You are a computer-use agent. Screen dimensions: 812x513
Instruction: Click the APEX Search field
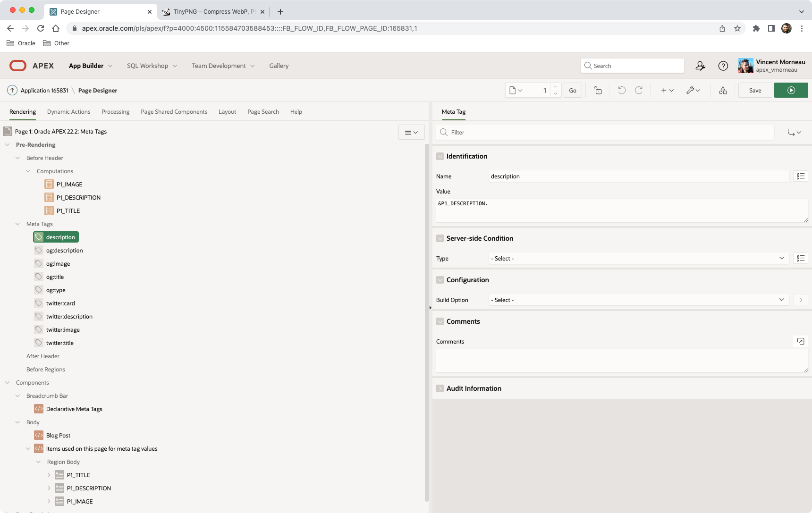tap(633, 66)
